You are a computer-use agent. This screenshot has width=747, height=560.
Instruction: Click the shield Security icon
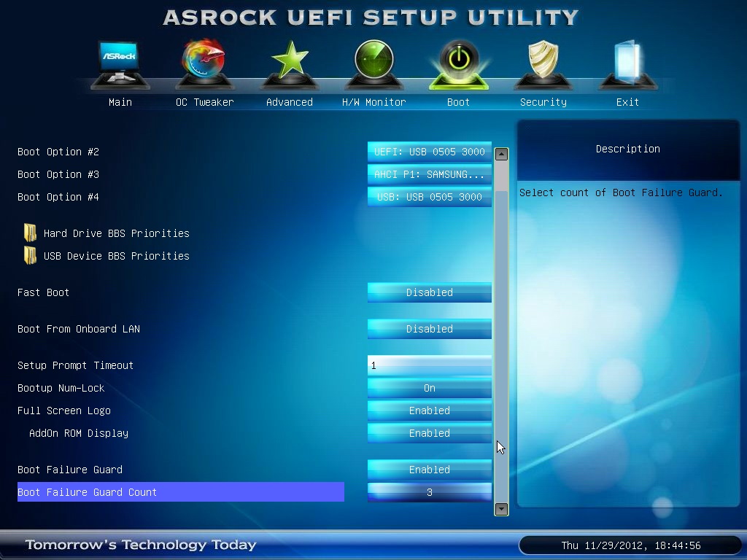tap(543, 64)
